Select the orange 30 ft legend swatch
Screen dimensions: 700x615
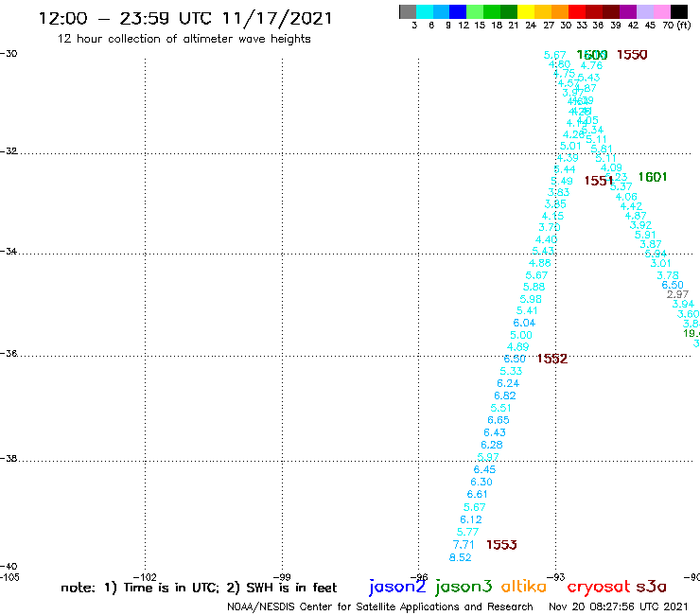560,11
